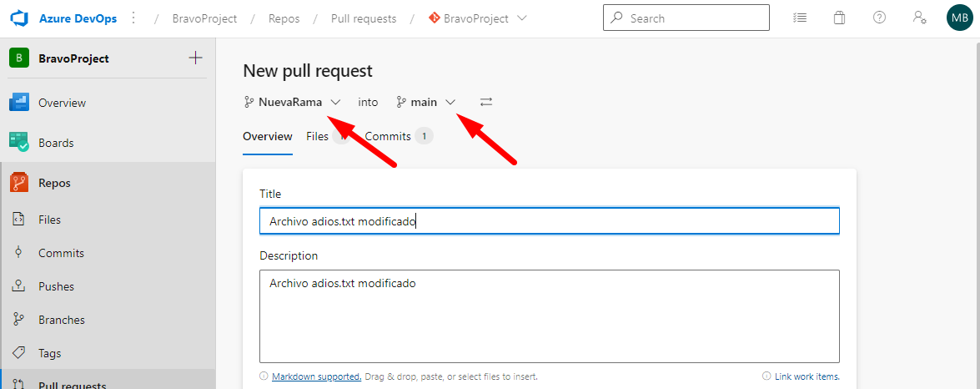
Task: Switch to the Commits tab
Action: coord(388,136)
